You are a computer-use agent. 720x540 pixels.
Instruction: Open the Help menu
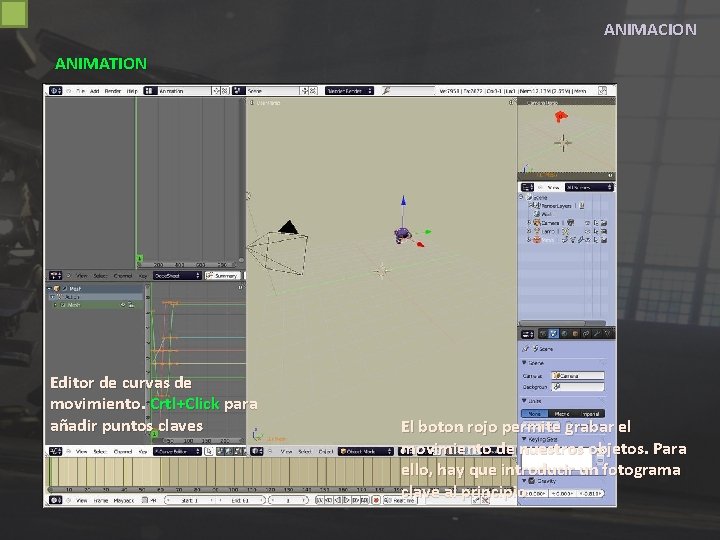(132, 91)
